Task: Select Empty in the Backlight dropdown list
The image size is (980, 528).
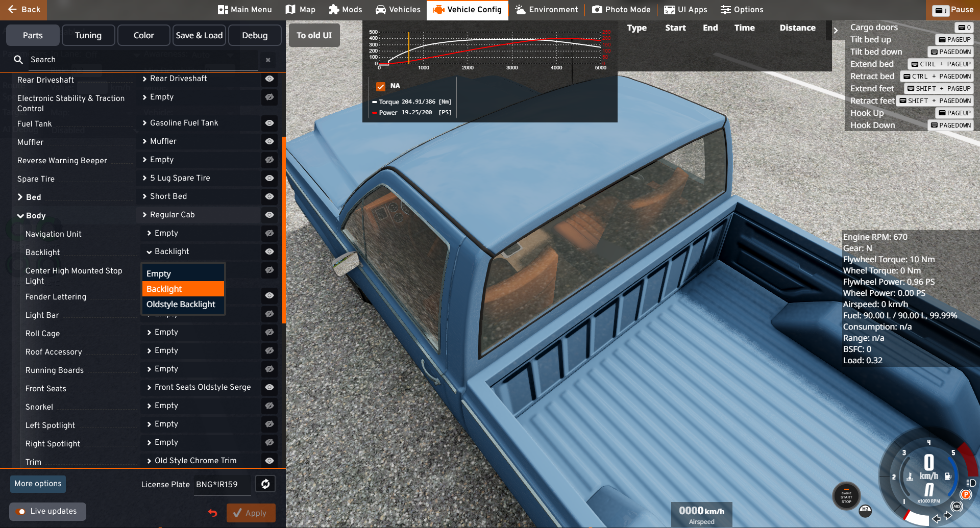Action: click(183, 274)
